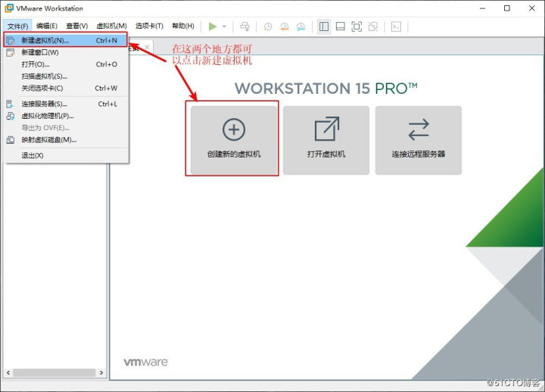Click the revert to snapshot icon

pyautogui.click(x=285, y=26)
